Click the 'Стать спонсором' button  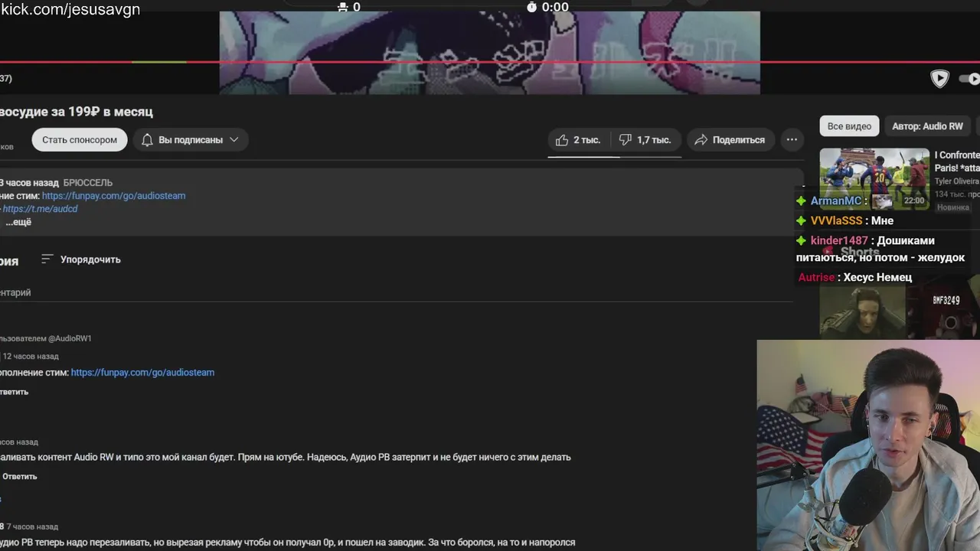click(x=80, y=140)
